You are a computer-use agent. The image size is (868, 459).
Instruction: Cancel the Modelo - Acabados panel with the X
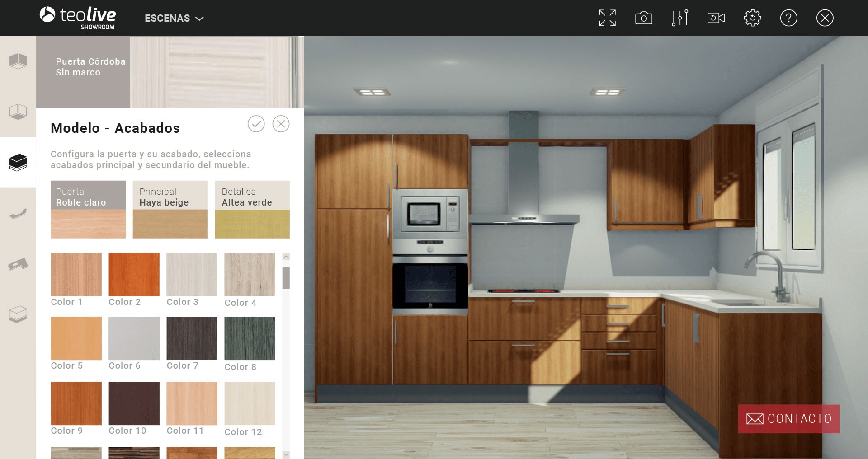[281, 124]
